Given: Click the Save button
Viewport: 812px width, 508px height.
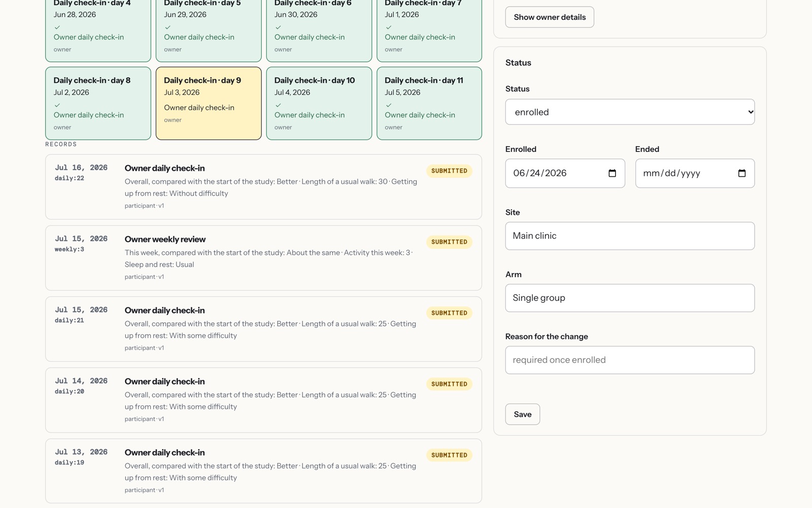Looking at the screenshot, I should click(522, 415).
